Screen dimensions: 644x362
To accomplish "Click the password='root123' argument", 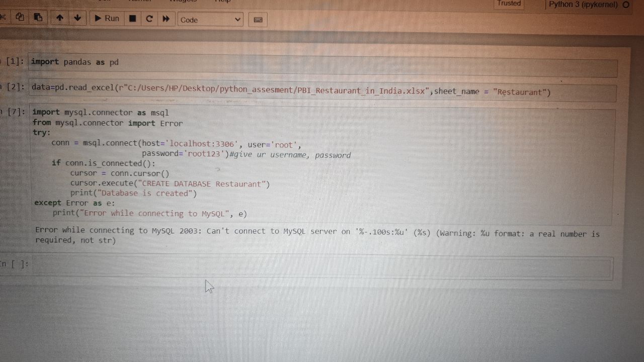I will [x=184, y=154].
